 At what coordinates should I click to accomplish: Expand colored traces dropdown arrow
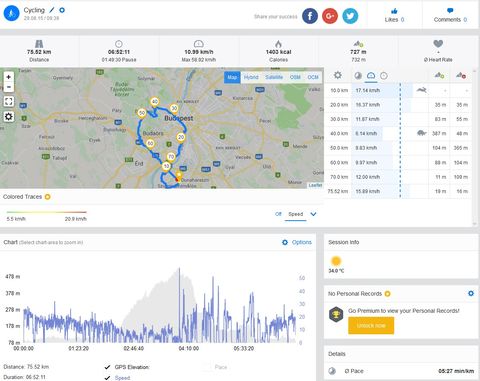click(x=313, y=214)
